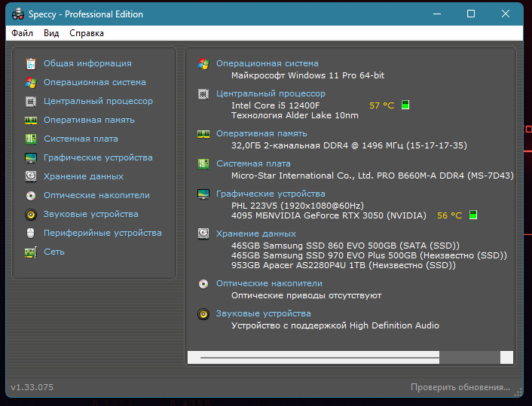
Task: Click the speaker icon in the summary panel
Action: coord(203,314)
